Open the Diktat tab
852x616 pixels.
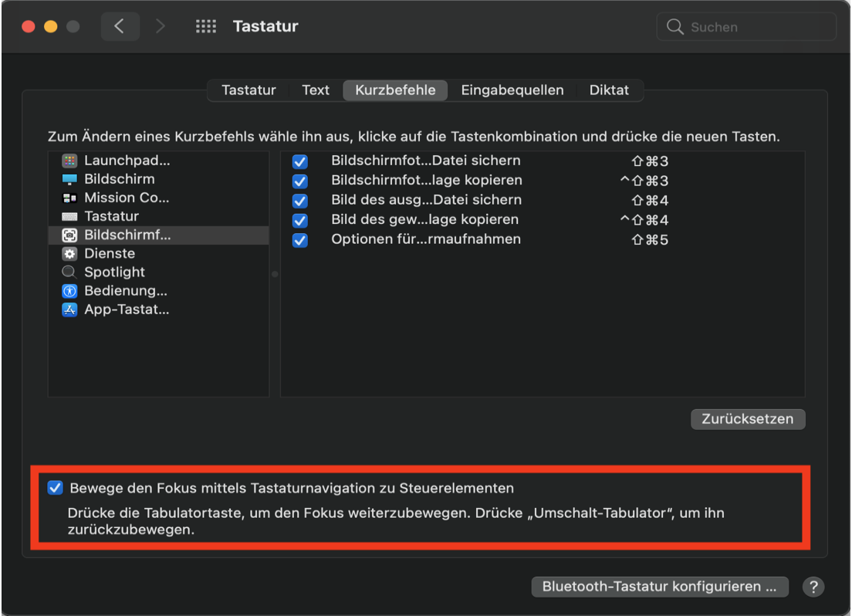click(x=609, y=90)
